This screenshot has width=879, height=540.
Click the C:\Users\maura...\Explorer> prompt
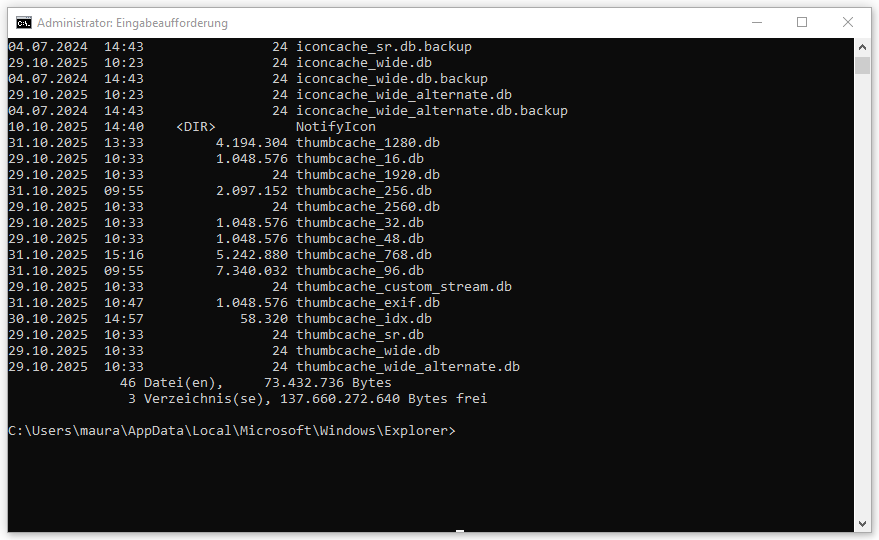point(232,431)
